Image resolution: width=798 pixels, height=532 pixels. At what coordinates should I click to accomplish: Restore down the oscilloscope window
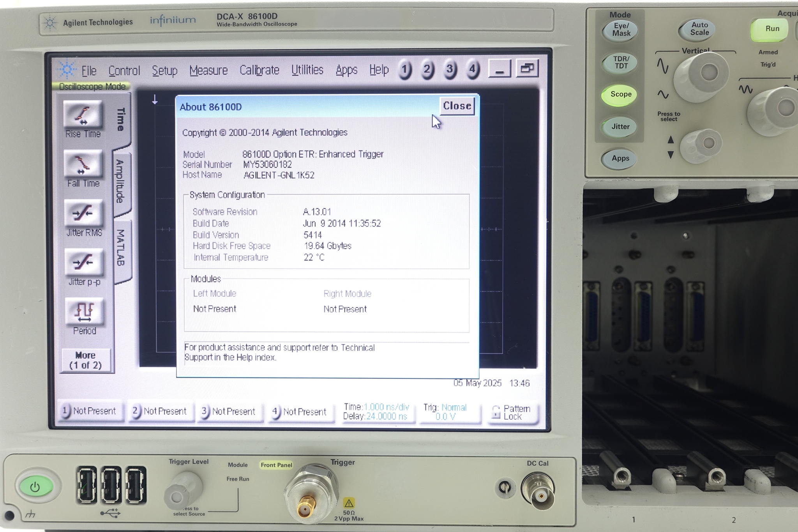pyautogui.click(x=527, y=69)
